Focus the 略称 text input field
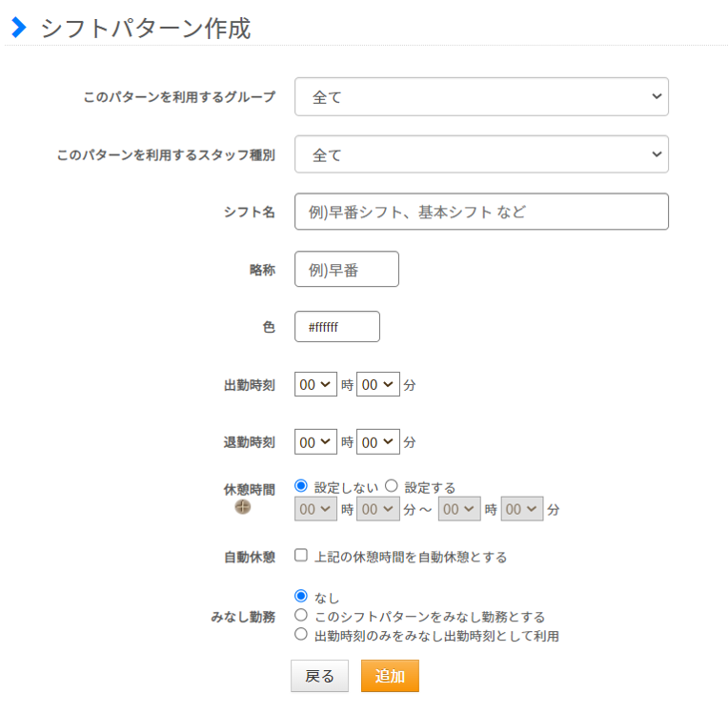728x713 pixels. click(346, 269)
